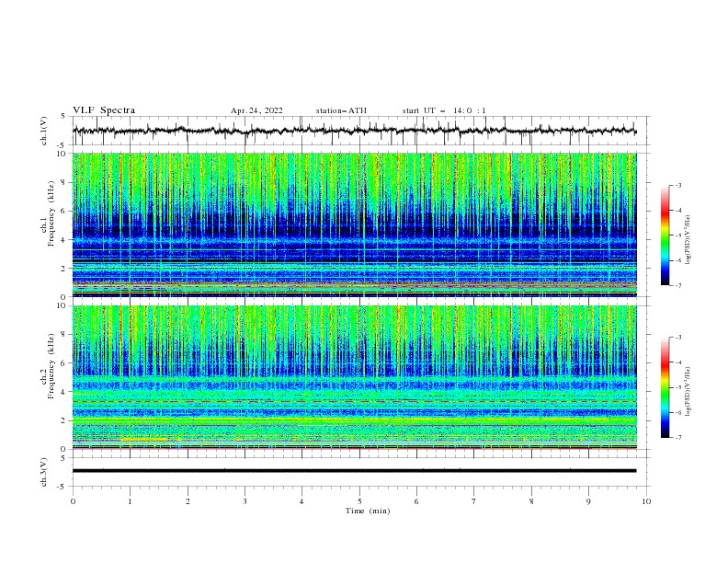Click the "ch.1(V)" axis label
The image size is (728, 563).
pyautogui.click(x=44, y=131)
